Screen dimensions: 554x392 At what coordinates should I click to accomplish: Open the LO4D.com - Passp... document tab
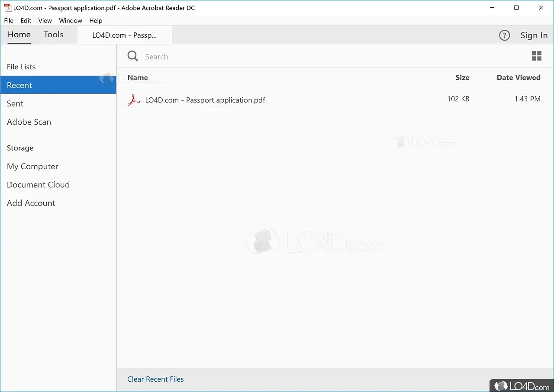tap(125, 35)
